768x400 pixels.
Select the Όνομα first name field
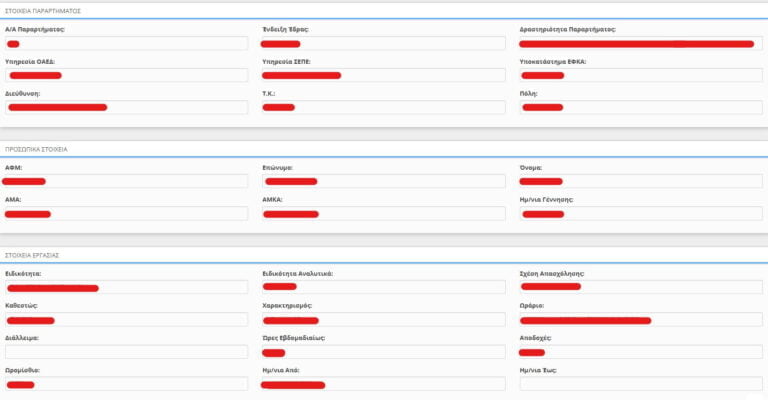[640, 181]
